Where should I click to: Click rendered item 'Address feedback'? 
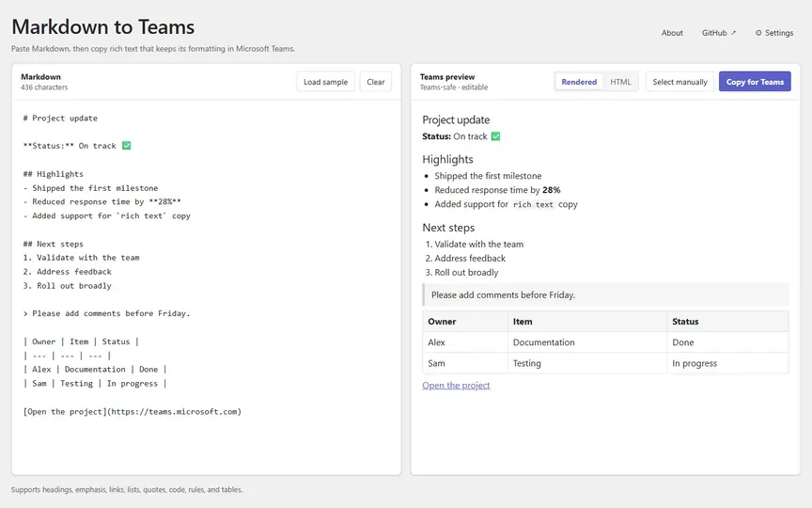(470, 258)
